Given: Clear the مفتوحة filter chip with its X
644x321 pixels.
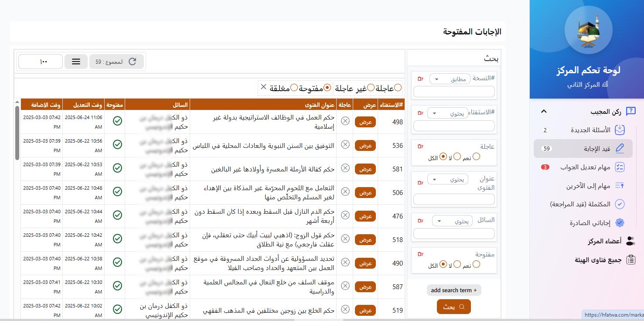Looking at the screenshot, I should 264,87.
